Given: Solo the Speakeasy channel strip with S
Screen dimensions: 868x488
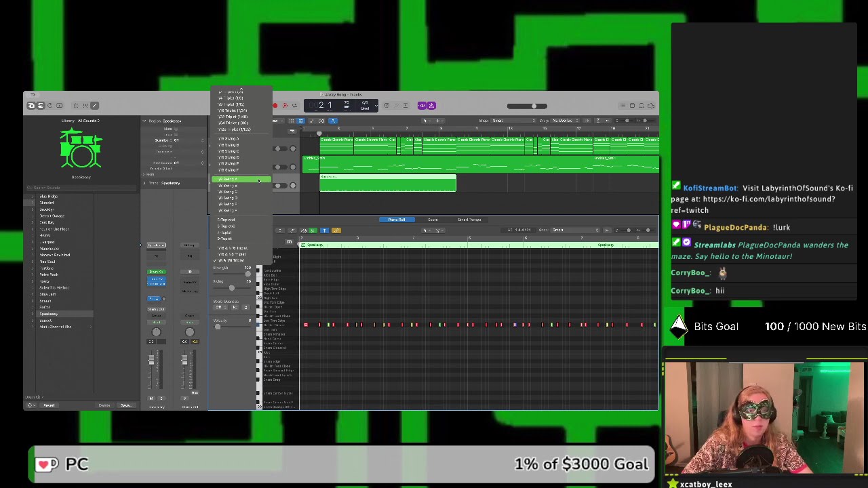Looking at the screenshot, I should (x=161, y=398).
